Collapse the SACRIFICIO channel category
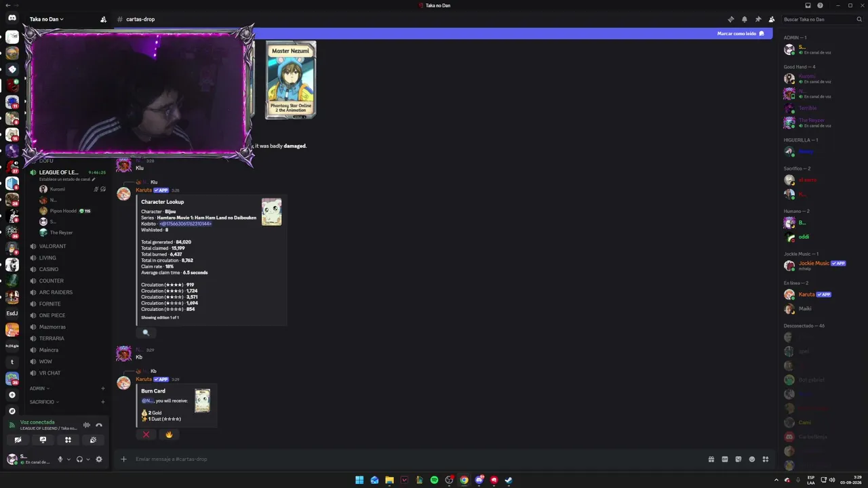Screen dimensions: 868x488 [x=44, y=402]
